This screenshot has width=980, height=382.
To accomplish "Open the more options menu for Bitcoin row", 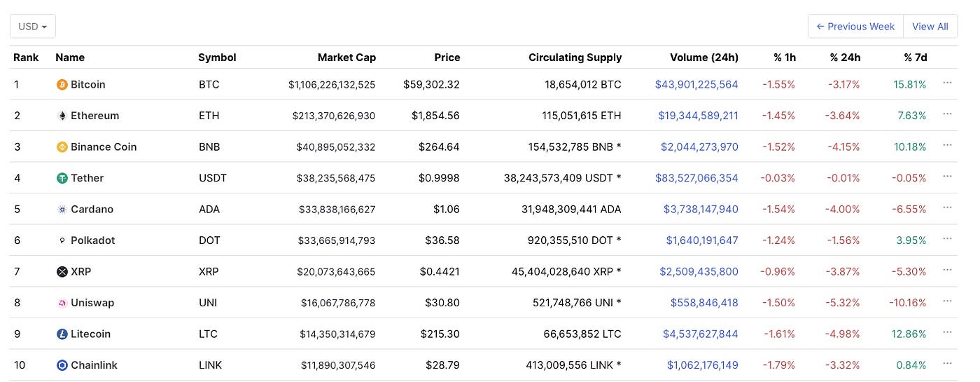I will (x=947, y=83).
